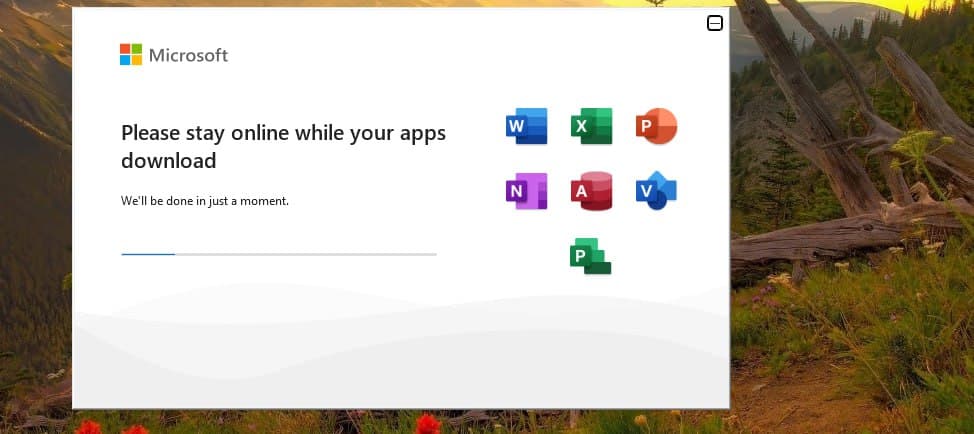974x434 pixels.
Task: Click the Excel app icon
Action: pos(591,126)
